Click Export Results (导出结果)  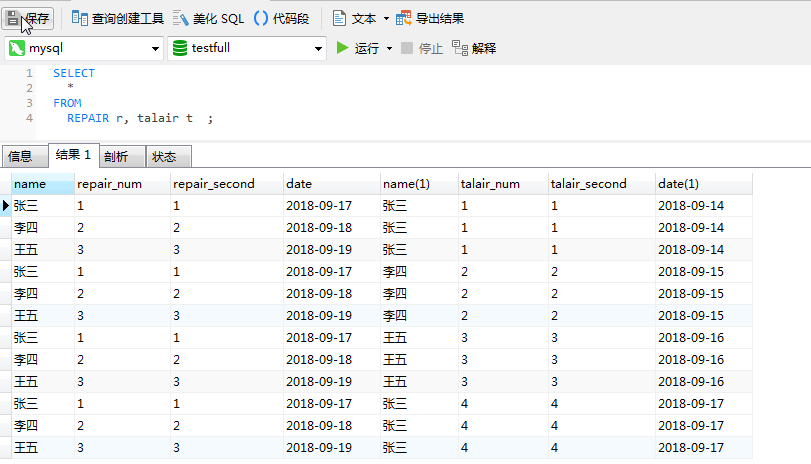click(430, 19)
